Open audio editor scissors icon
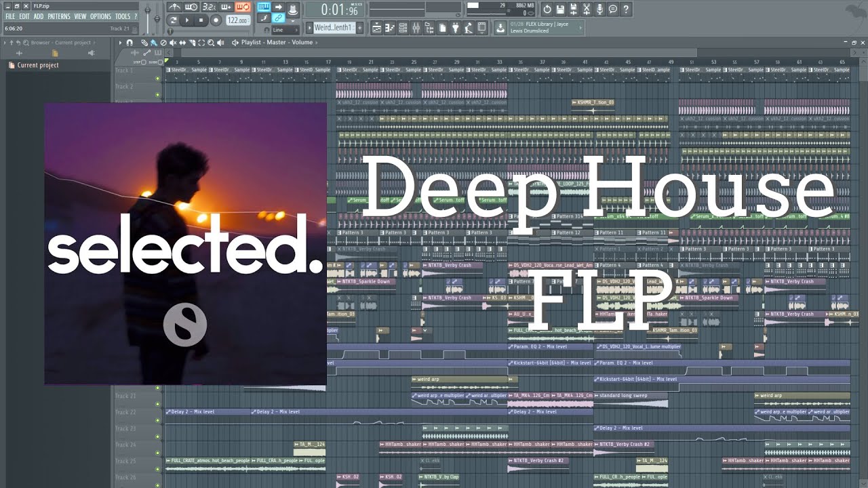 (x=587, y=9)
